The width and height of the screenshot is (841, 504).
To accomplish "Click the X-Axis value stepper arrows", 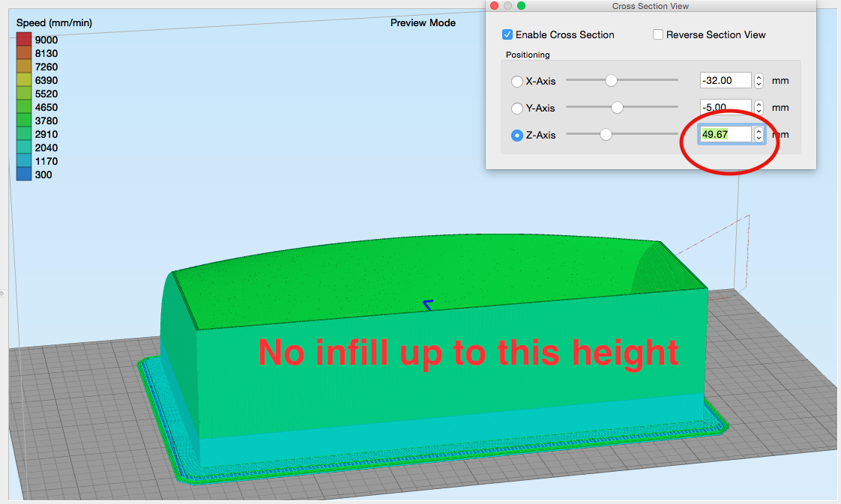I will coord(759,80).
